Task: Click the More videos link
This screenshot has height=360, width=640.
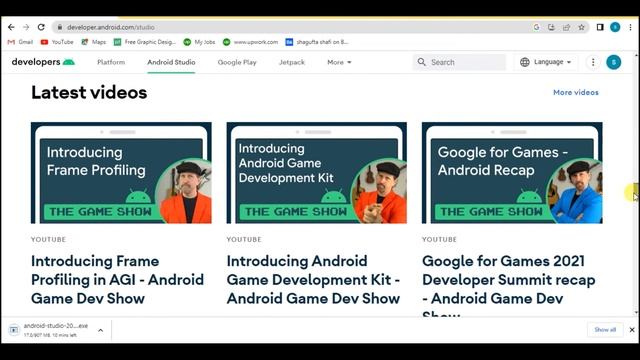Action: [576, 93]
